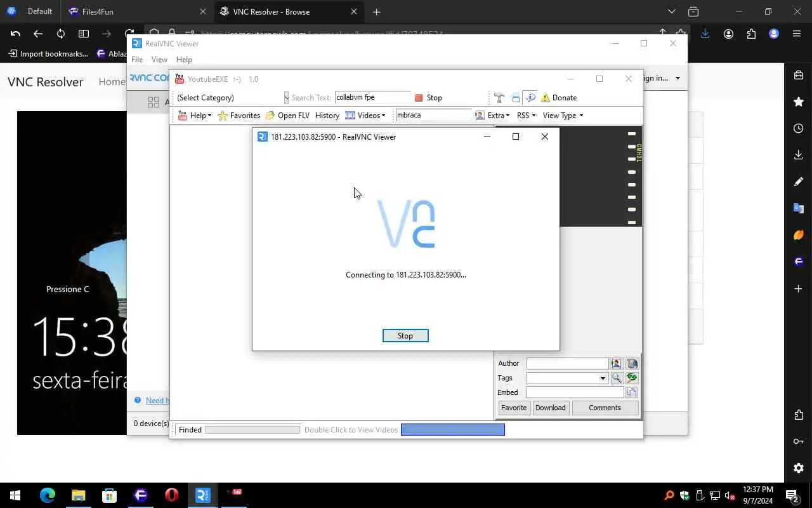
Task: Open the Sign in dropdown arrow in RealVNC Viewer
Action: click(678, 78)
